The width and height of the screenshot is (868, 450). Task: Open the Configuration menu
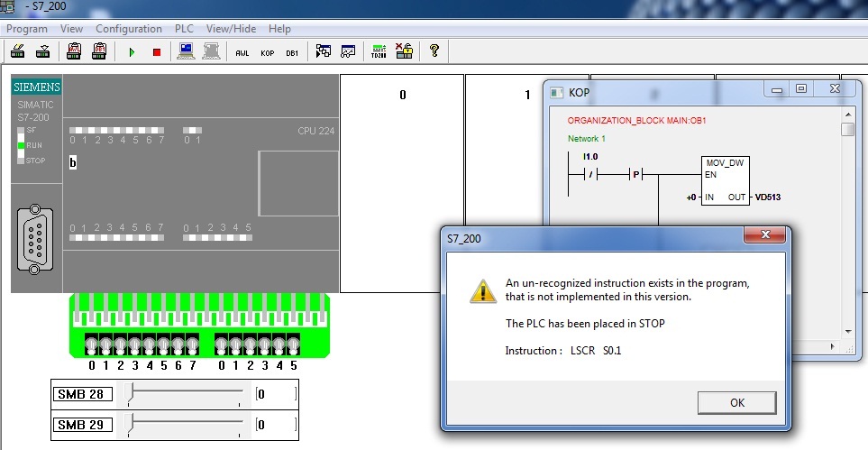pyautogui.click(x=129, y=29)
